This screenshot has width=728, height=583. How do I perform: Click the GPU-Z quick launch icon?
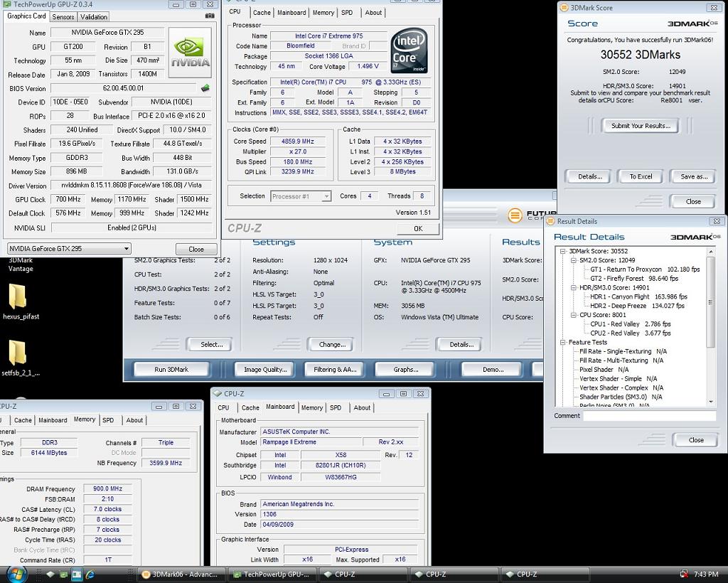(x=63, y=574)
